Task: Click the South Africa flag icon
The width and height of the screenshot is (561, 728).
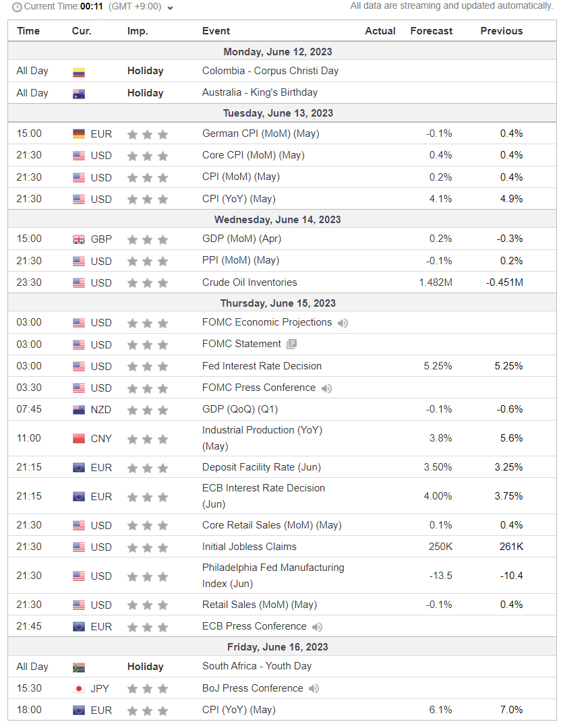Action: click(79, 667)
